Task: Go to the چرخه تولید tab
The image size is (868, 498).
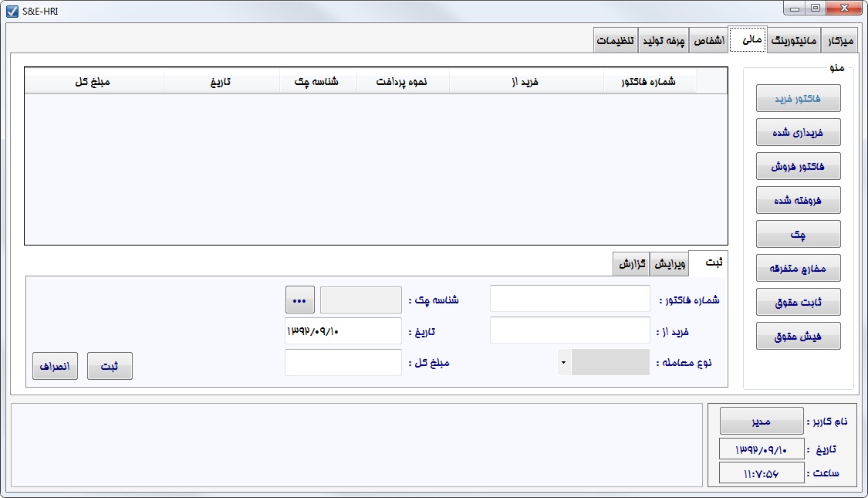Action: pyautogui.click(x=664, y=40)
